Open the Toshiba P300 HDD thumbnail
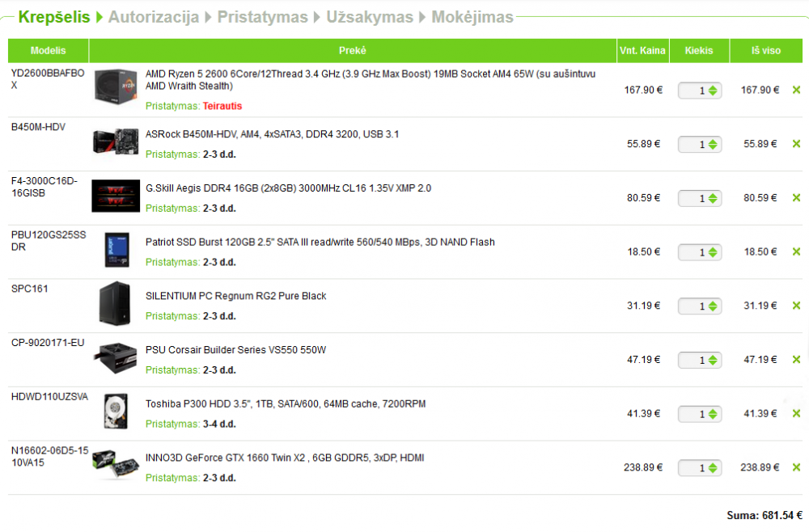This screenshot has width=809, height=532. click(x=116, y=412)
